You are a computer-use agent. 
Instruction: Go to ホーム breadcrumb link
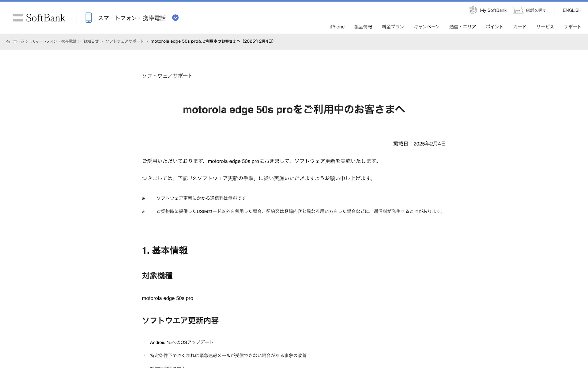[18, 41]
